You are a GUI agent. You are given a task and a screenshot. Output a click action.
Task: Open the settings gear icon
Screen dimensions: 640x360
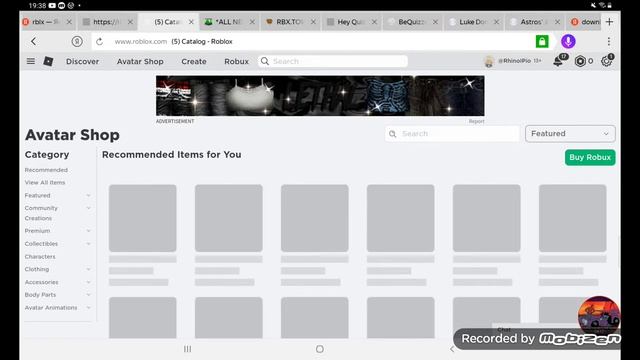pos(607,61)
